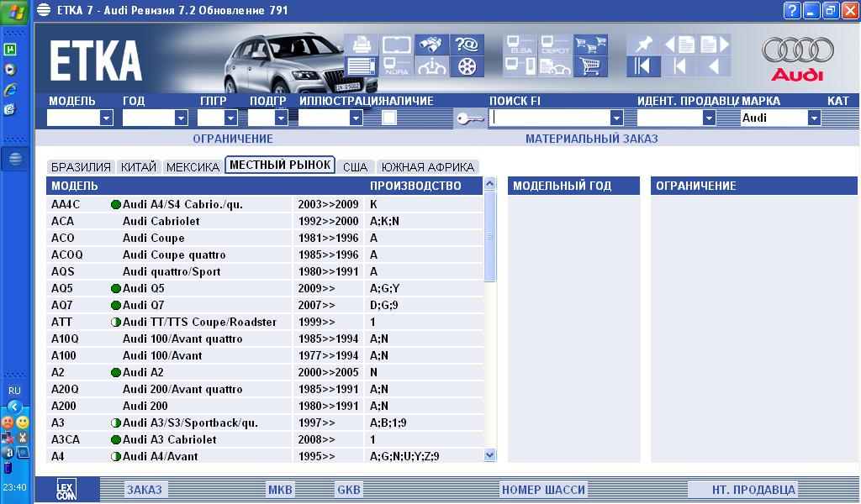Expand the МАРКА dropdown showing Audi

pos(814,118)
